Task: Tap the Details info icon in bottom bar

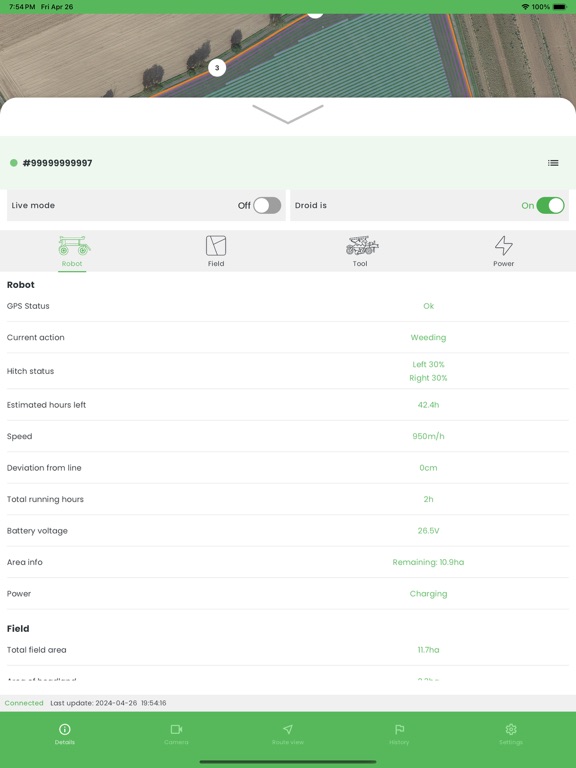Action: coord(65,729)
